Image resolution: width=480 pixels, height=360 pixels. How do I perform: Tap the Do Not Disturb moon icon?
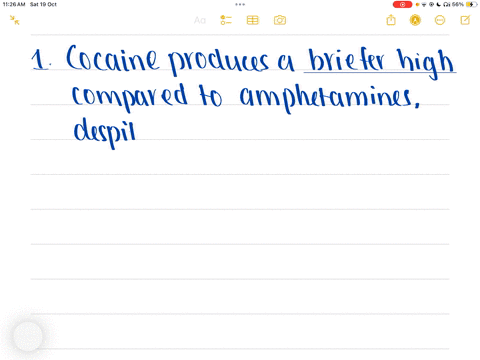[438, 5]
